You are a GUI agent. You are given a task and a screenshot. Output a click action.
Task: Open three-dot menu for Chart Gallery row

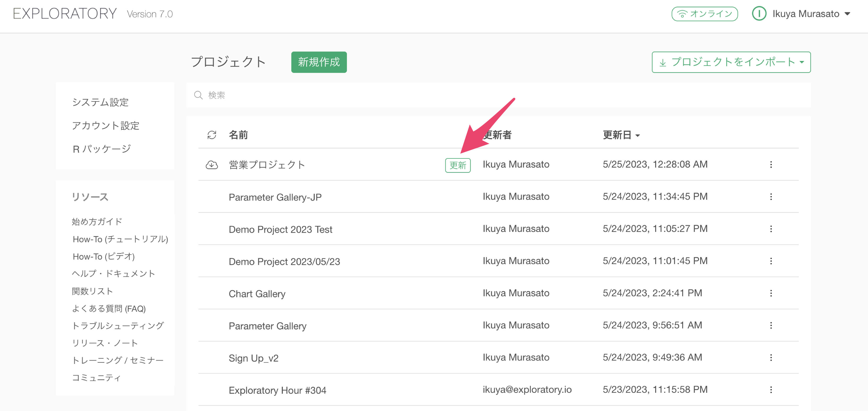pos(771,293)
